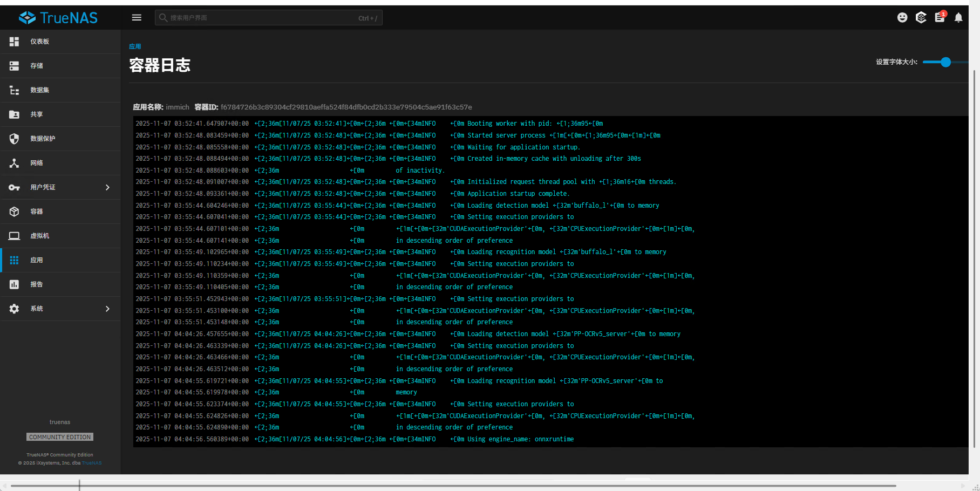Click the apps grid icon
The height and width of the screenshot is (491, 980).
point(15,260)
